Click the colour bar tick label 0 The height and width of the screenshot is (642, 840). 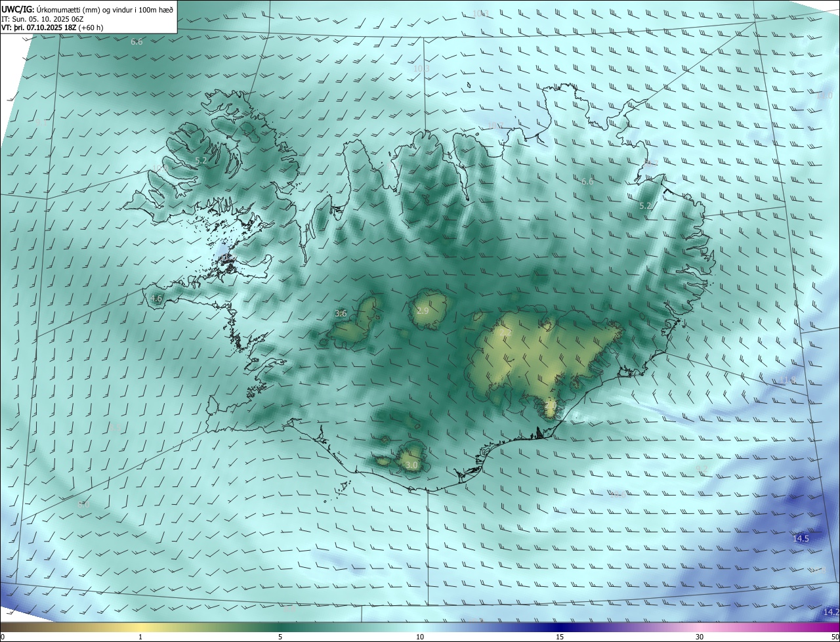[3, 637]
